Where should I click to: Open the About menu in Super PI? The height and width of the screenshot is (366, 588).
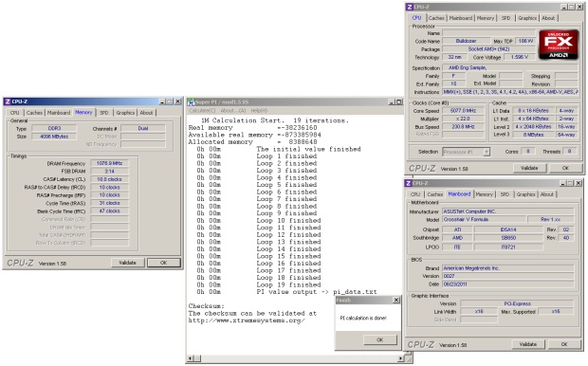(233, 111)
